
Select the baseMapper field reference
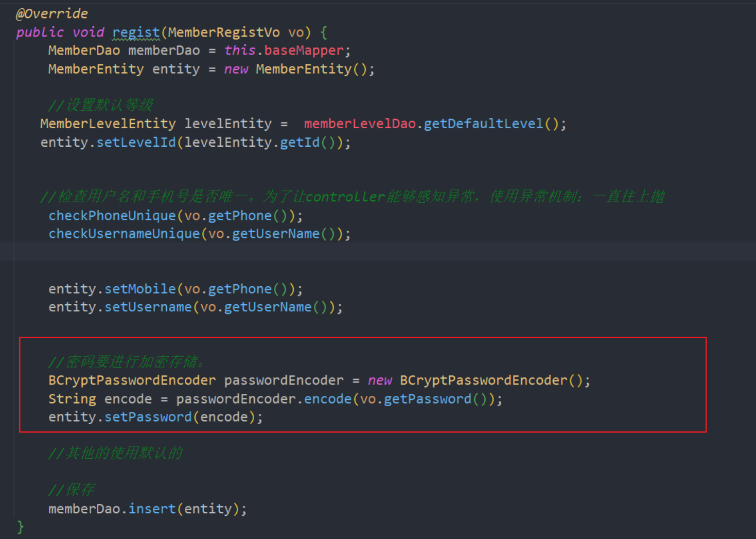click(304, 50)
